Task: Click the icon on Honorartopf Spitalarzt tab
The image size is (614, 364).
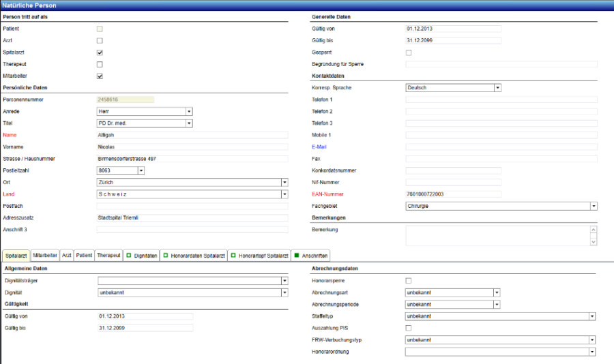Action: 233,256
